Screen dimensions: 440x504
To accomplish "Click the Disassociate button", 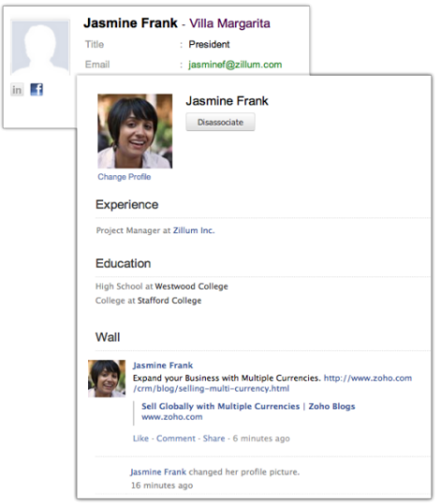I will (220, 122).
